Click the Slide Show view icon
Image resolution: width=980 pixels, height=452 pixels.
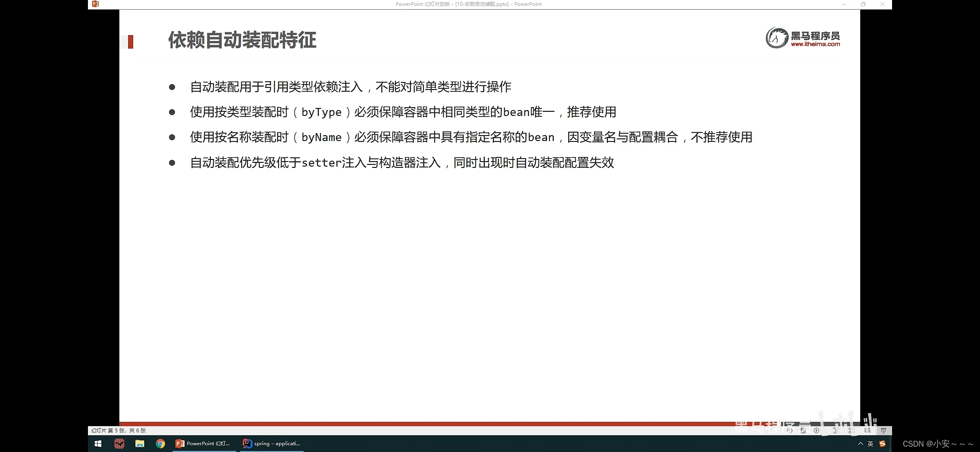tap(883, 430)
